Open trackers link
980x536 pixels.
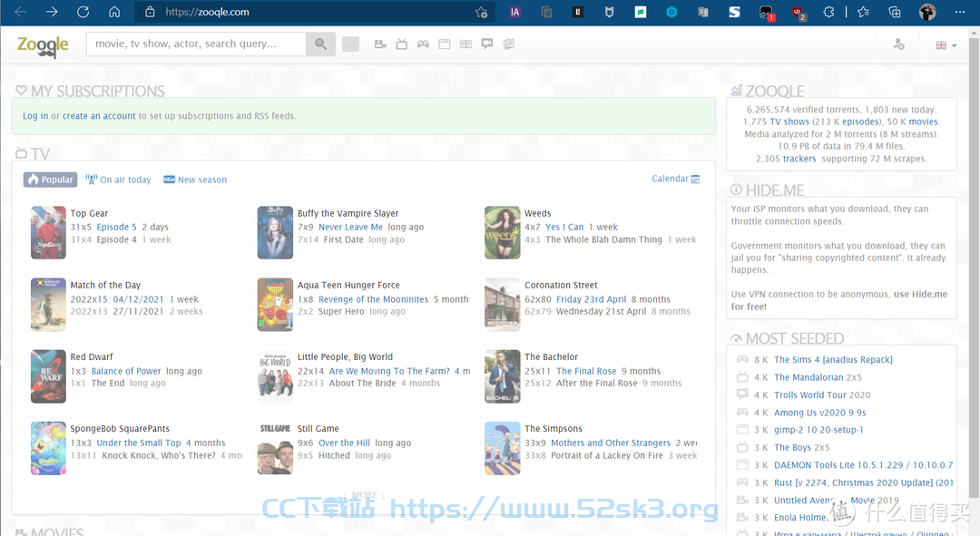coord(799,159)
